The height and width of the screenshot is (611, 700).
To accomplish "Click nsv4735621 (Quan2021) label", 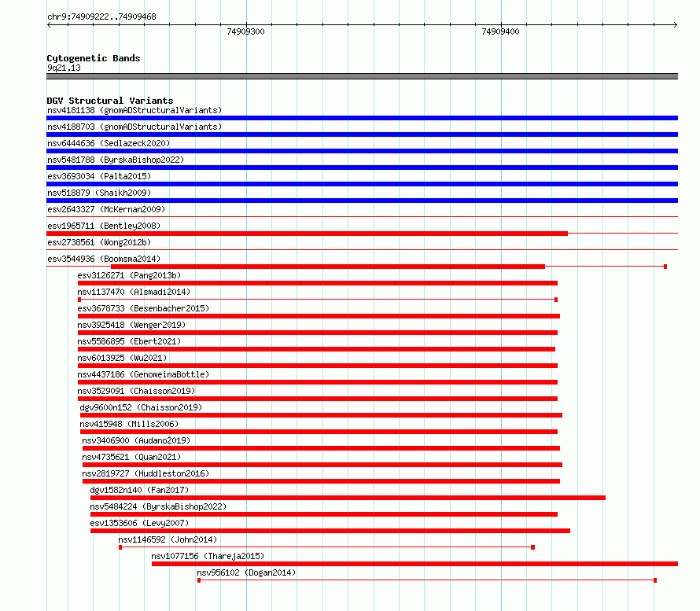I will click(x=131, y=457).
